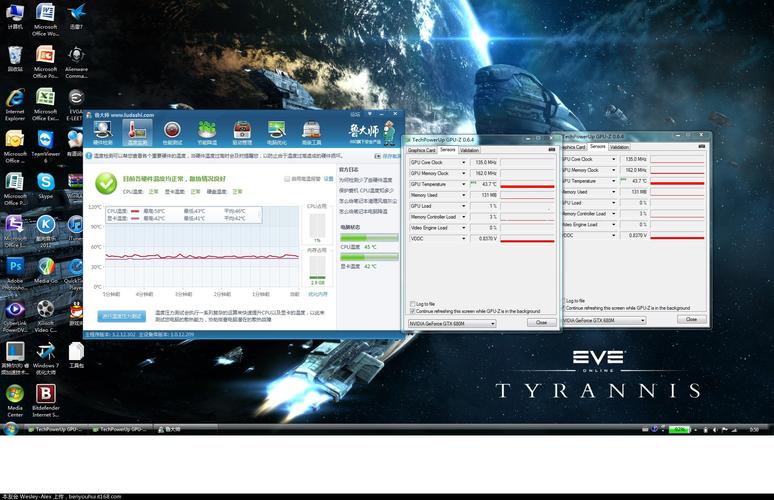The width and height of the screenshot is (774, 500).
Task: Click Close button in front GPU-Z window
Action: (x=542, y=322)
